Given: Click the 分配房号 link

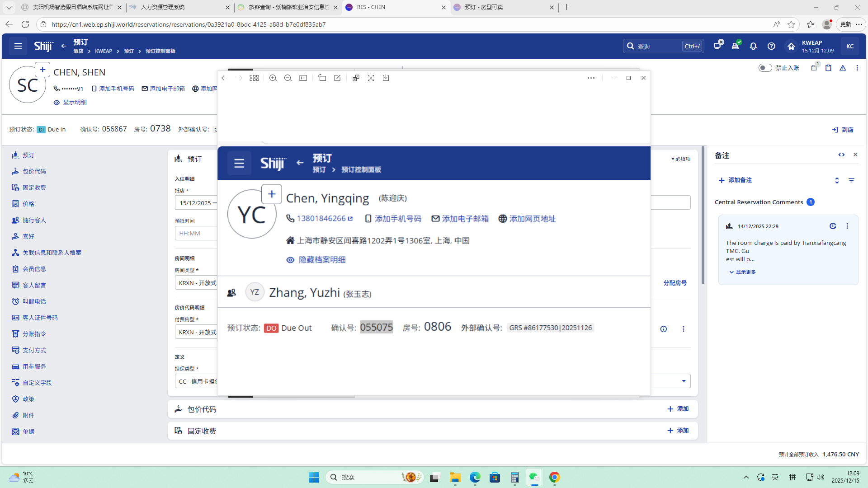Looking at the screenshot, I should pos(675,283).
